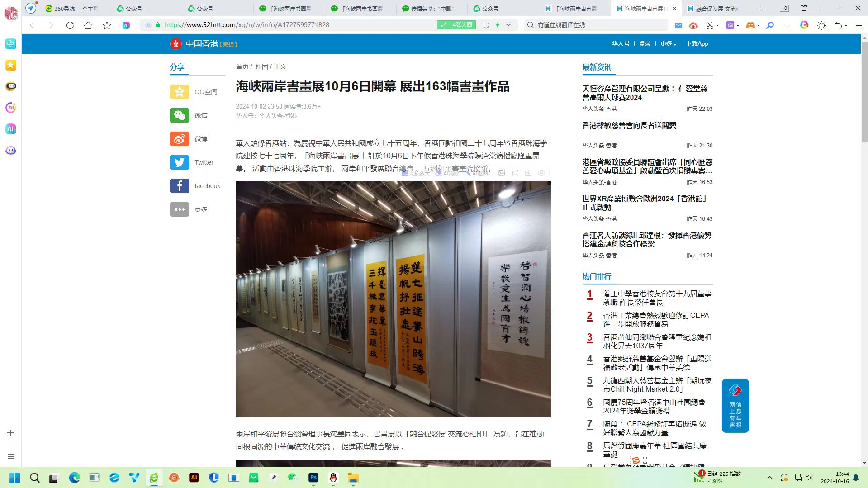The height and width of the screenshot is (488, 868).
Task: Open favorites star in left sidebar
Action: coord(11,65)
